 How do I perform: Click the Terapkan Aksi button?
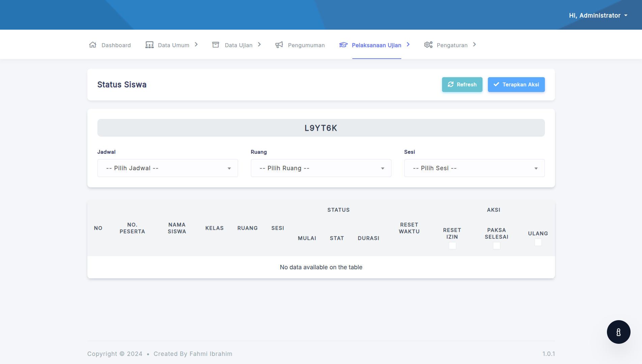pos(516,85)
